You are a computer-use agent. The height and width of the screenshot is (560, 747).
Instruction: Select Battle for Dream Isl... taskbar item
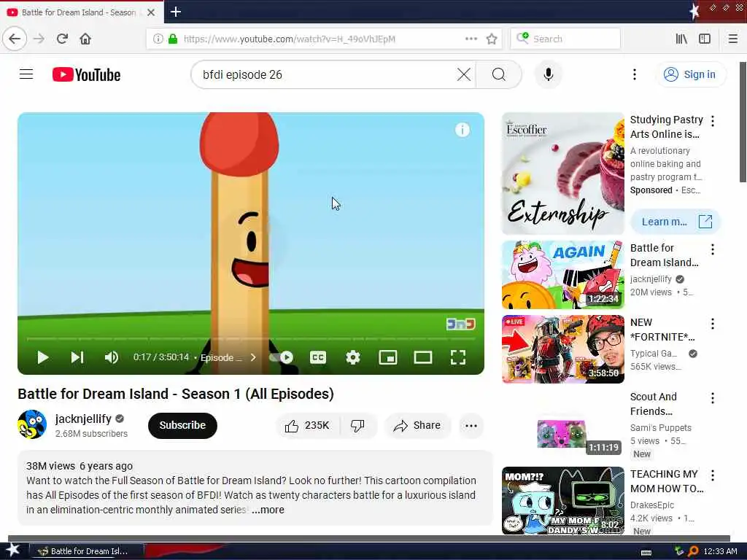click(x=86, y=551)
